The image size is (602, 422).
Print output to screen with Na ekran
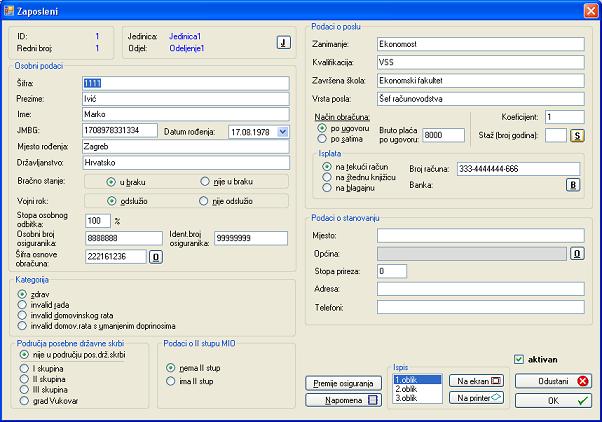tap(475, 381)
